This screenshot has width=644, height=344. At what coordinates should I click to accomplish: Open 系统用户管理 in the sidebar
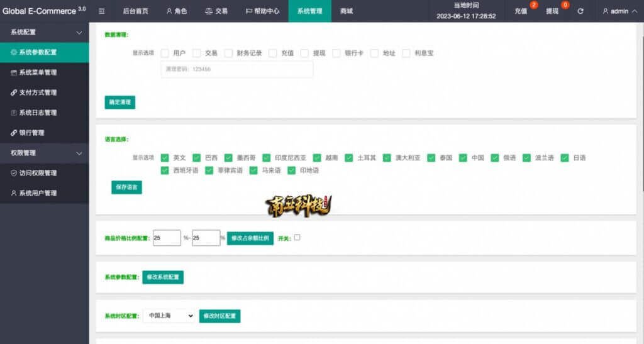pos(38,193)
